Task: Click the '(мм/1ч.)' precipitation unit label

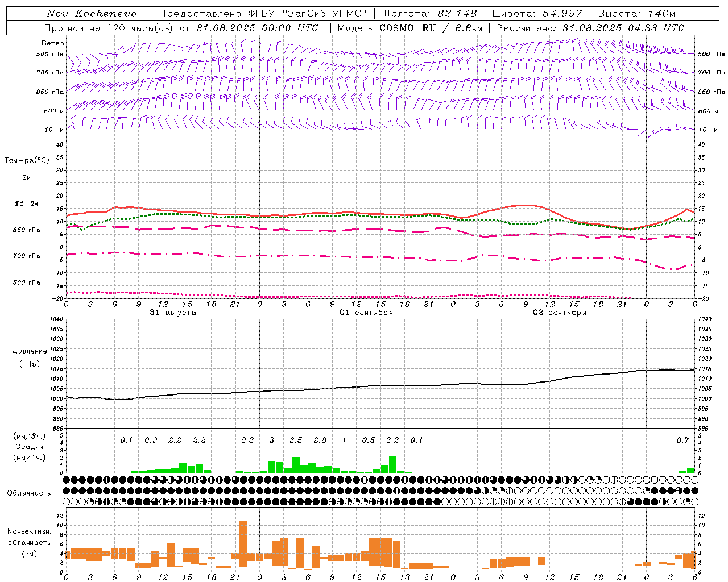Action: pos(30,458)
